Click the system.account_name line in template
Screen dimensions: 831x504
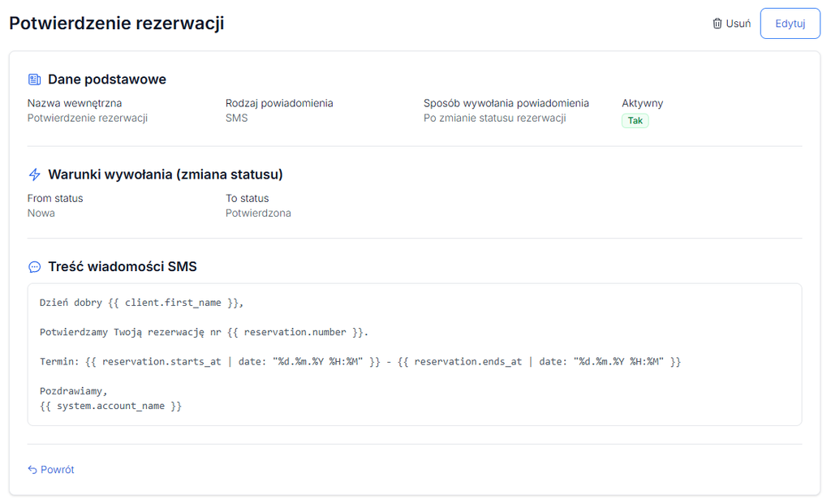[110, 406]
